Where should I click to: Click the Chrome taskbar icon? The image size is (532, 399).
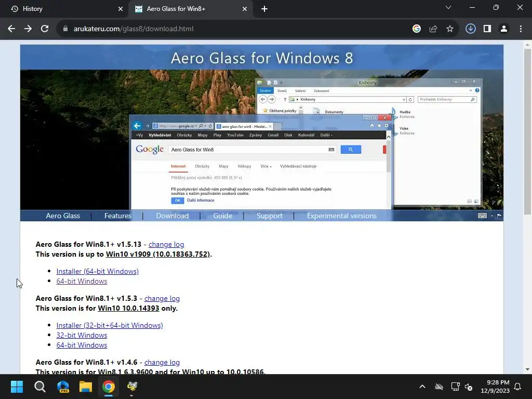coord(109,387)
